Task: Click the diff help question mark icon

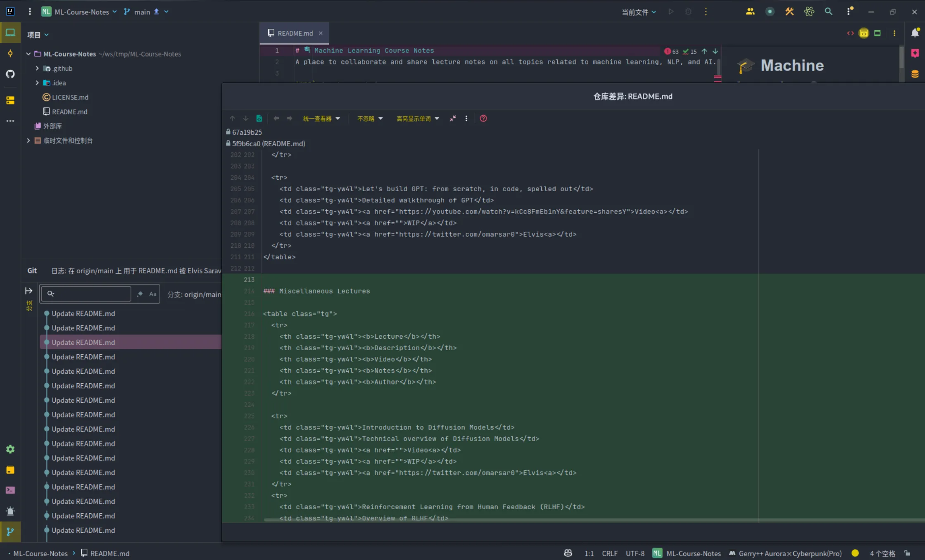Action: (483, 119)
